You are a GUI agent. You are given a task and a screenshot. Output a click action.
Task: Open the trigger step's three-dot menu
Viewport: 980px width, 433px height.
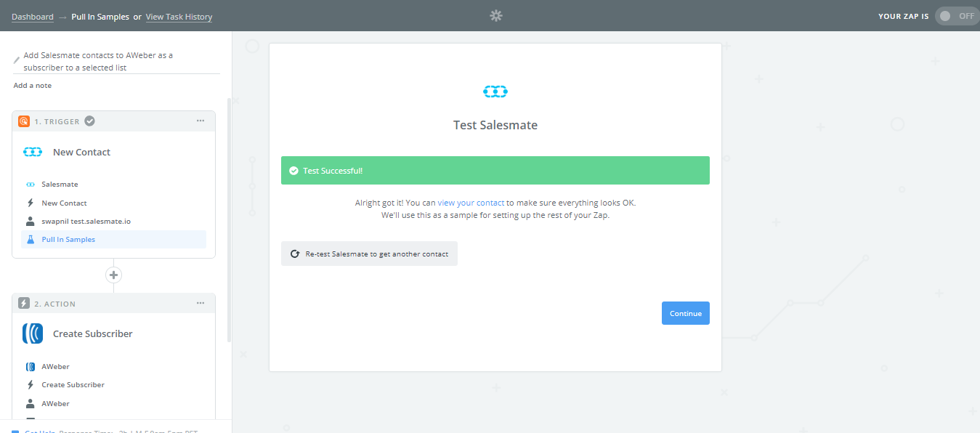coord(201,121)
